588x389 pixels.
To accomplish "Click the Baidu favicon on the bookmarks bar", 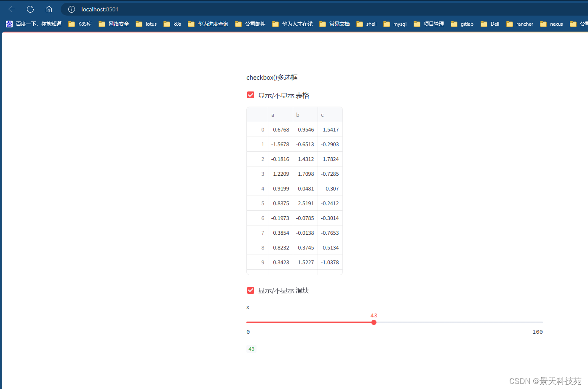I will (x=9, y=24).
